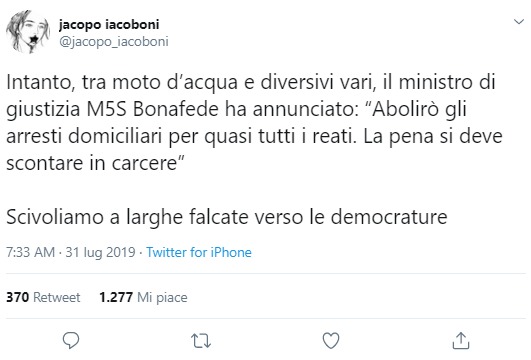Click the closing text "scontare in carcere"
The image size is (531, 360).
pos(91,163)
